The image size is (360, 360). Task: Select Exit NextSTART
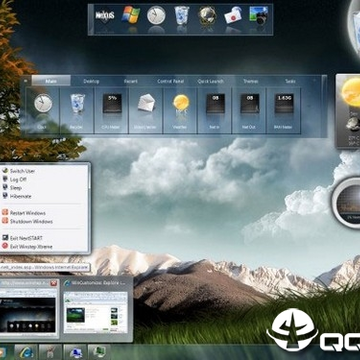point(26,238)
